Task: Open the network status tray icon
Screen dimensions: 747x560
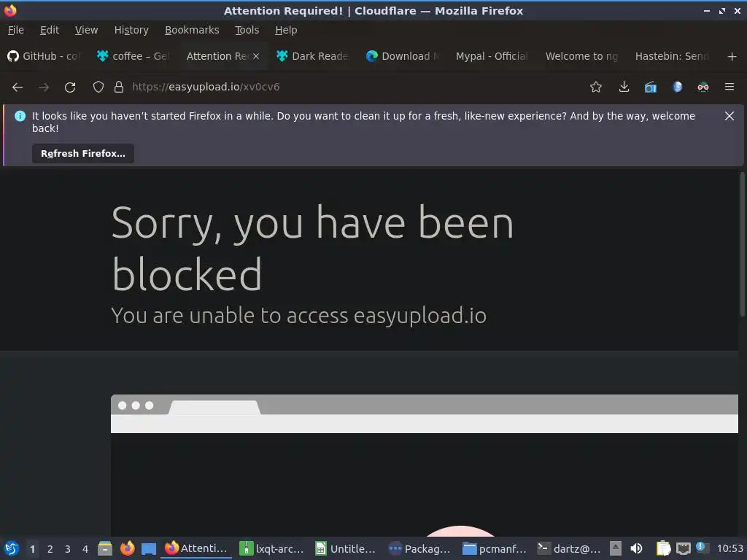Action: coord(684,548)
